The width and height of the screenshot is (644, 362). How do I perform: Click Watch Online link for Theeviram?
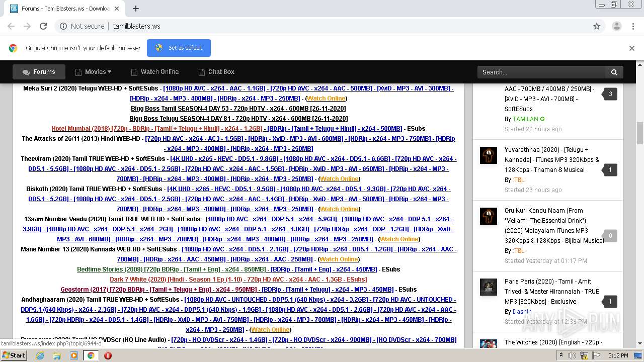coord(339,179)
